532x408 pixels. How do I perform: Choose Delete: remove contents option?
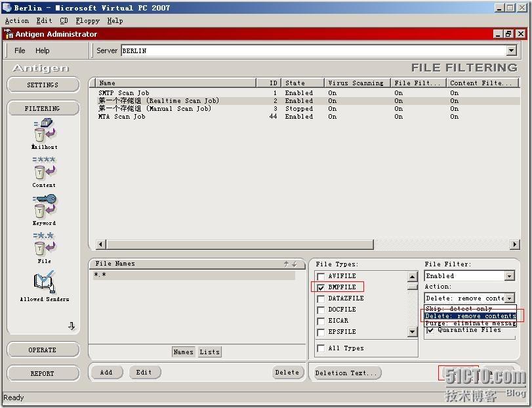(x=470, y=316)
